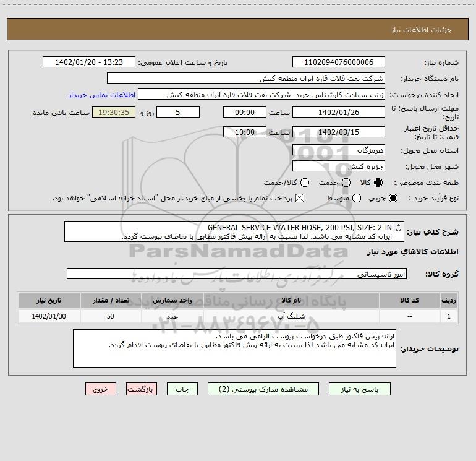Toggle the Islamic treasury payment checkbox

coord(300,199)
